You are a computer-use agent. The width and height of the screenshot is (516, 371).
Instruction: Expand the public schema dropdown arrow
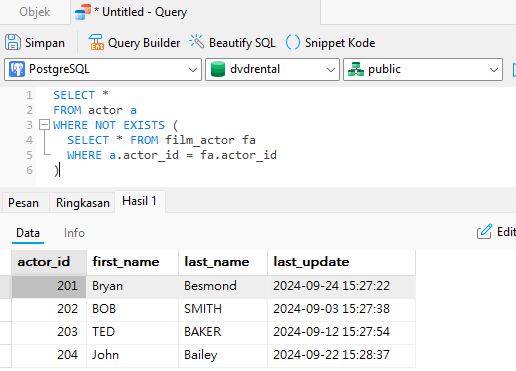tap(494, 70)
